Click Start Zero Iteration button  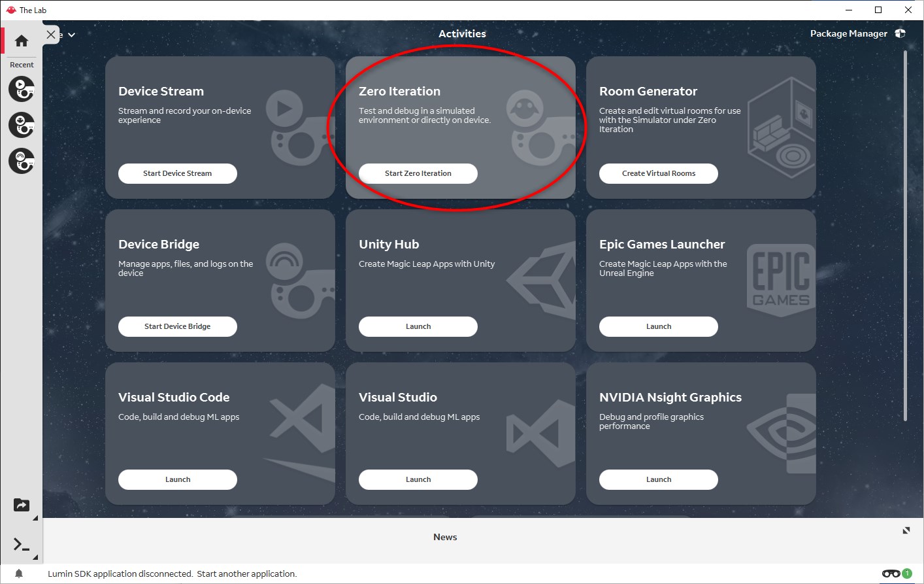pyautogui.click(x=418, y=173)
